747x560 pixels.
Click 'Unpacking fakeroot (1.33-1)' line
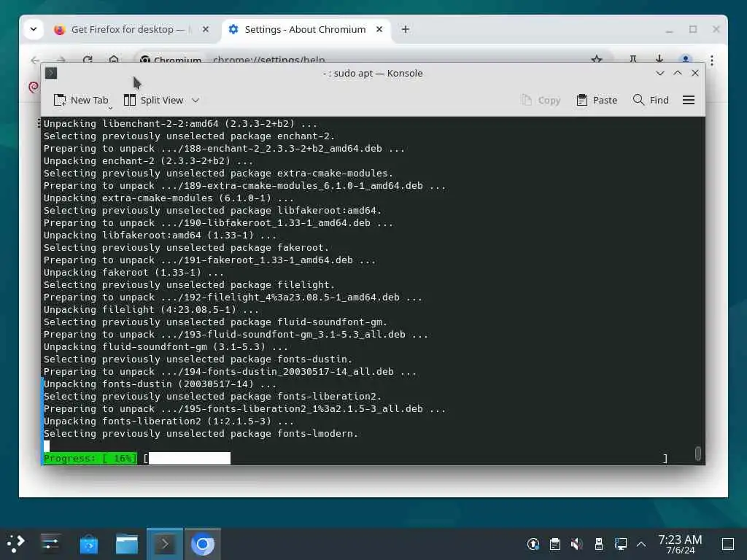click(134, 273)
